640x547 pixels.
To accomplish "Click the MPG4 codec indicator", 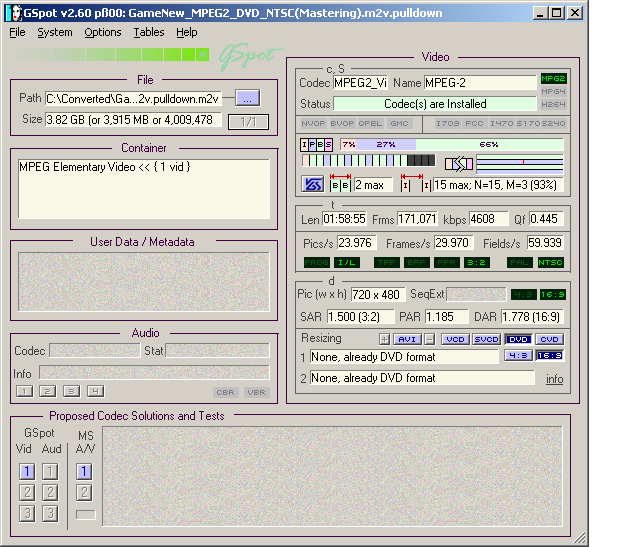I will click(553, 91).
